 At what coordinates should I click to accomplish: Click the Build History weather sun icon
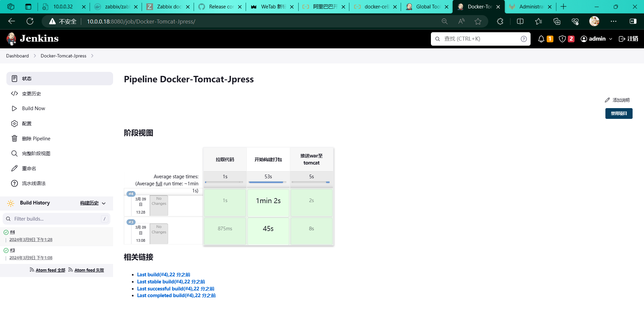[x=11, y=203]
